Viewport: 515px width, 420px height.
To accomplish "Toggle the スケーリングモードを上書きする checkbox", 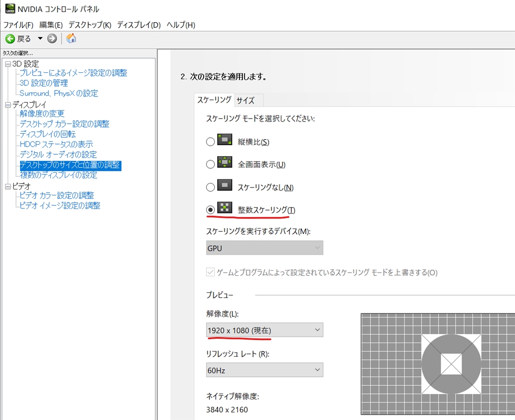I will coord(210,272).
